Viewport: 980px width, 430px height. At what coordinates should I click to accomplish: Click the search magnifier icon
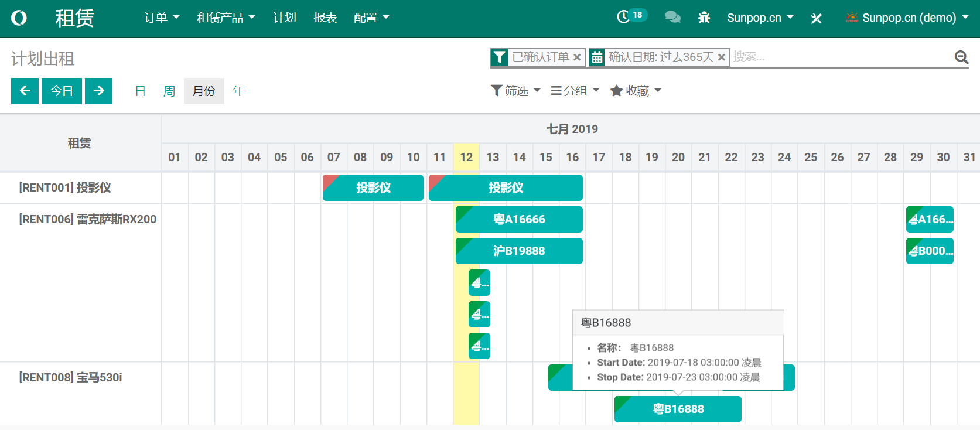(961, 57)
